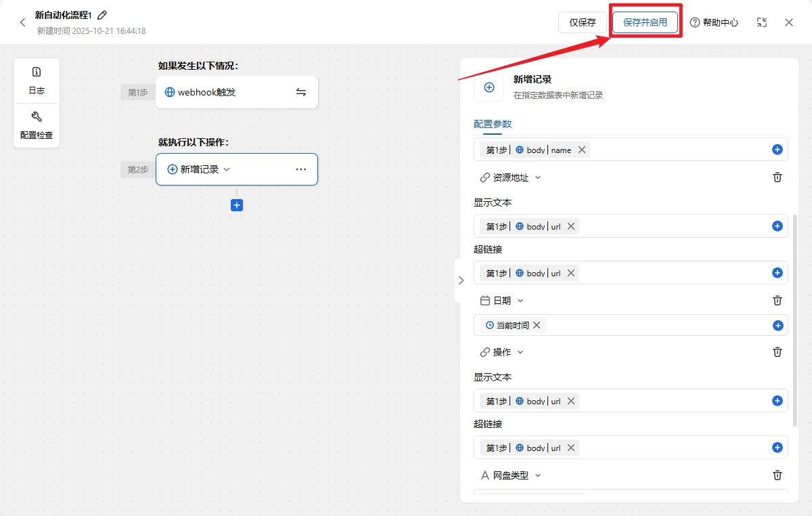The image size is (812, 516).
Task: Click the pencil icon to rename flow
Action: tap(102, 15)
